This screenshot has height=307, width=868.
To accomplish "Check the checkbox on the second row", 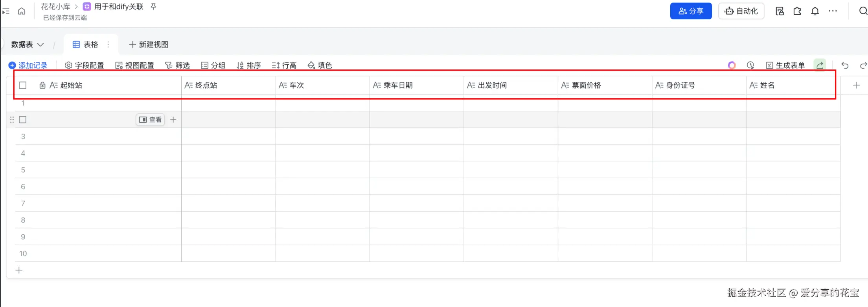I will point(23,120).
